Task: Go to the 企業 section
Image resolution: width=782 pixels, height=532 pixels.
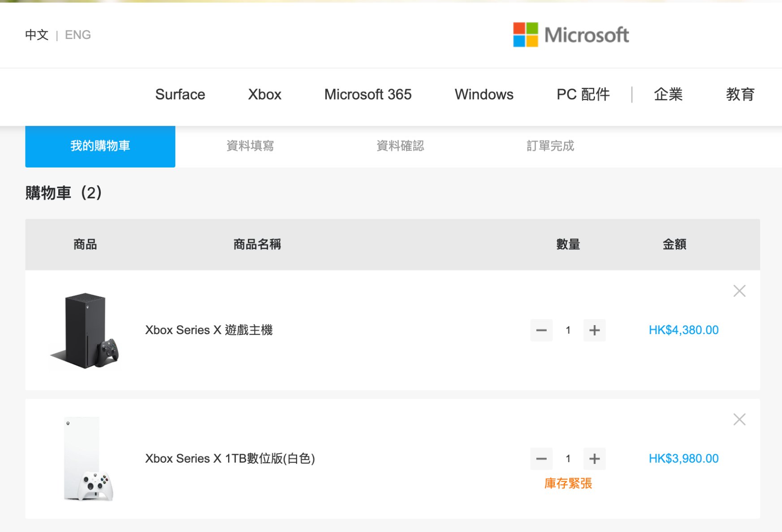Action: (668, 94)
